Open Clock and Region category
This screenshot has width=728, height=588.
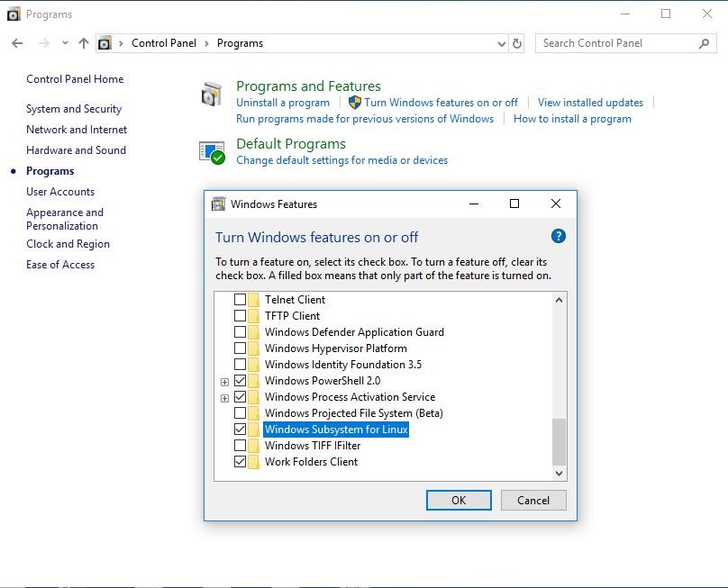[x=68, y=244]
